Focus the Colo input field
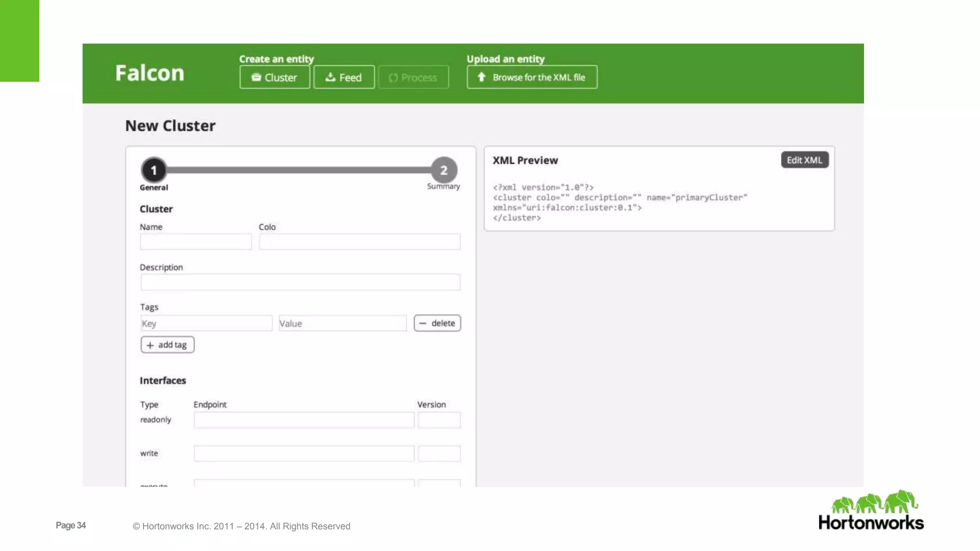 [360, 242]
